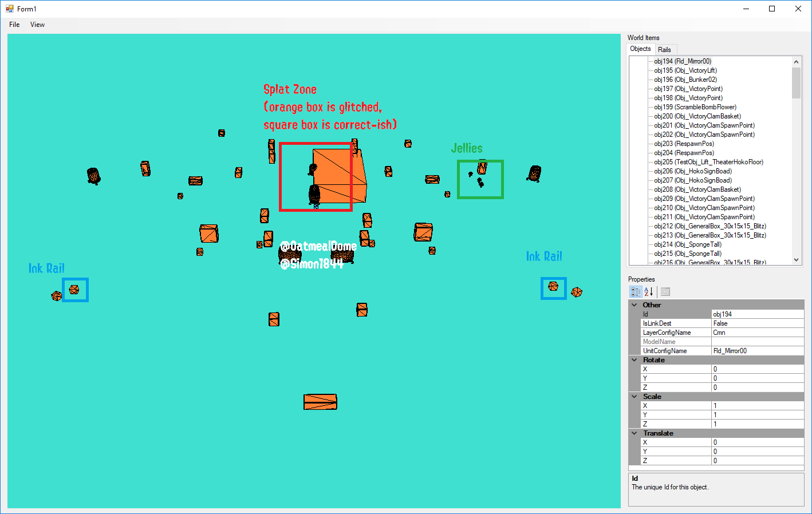
Task: Select obj199 (ScrambleBombFlower) in object list
Action: (x=695, y=107)
